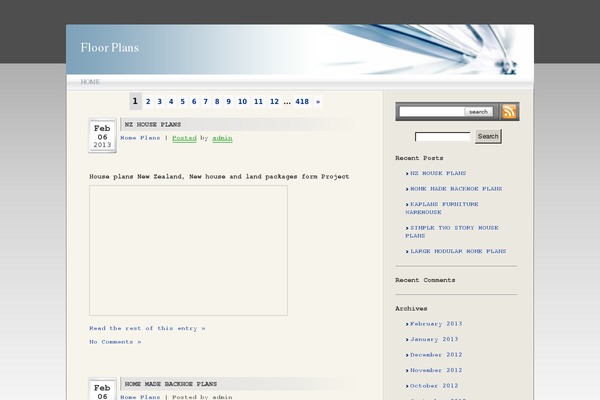The height and width of the screenshot is (400, 600).
Task: Go to pagination page 4
Action: point(171,101)
